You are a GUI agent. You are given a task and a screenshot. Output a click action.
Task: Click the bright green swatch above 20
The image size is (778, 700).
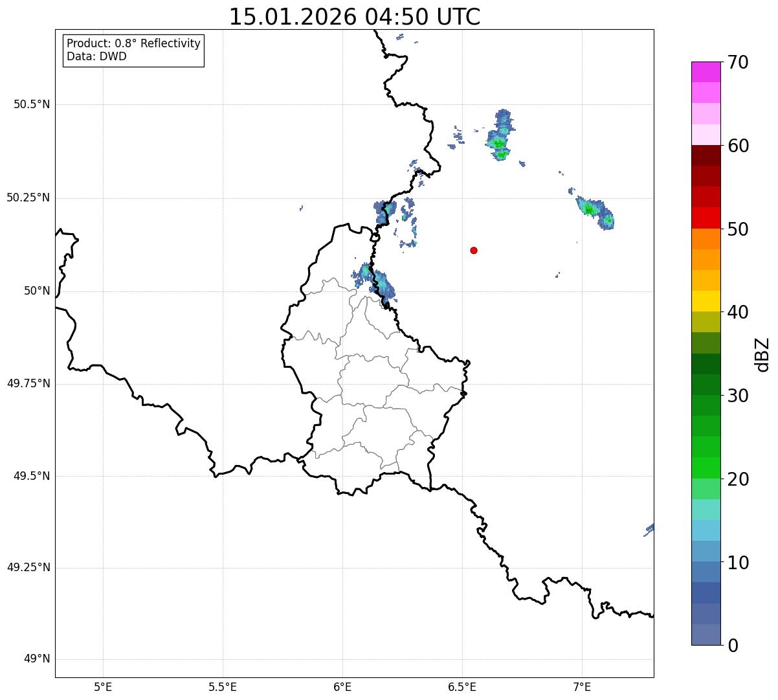click(x=706, y=468)
